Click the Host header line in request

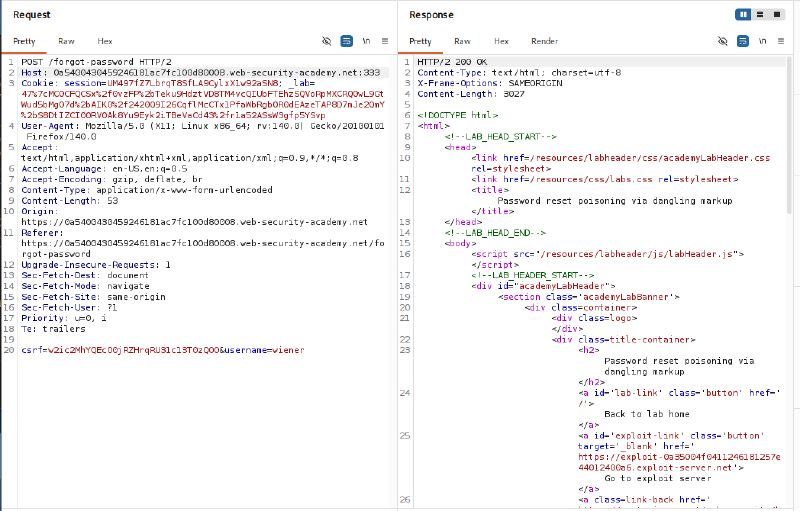click(x=201, y=72)
